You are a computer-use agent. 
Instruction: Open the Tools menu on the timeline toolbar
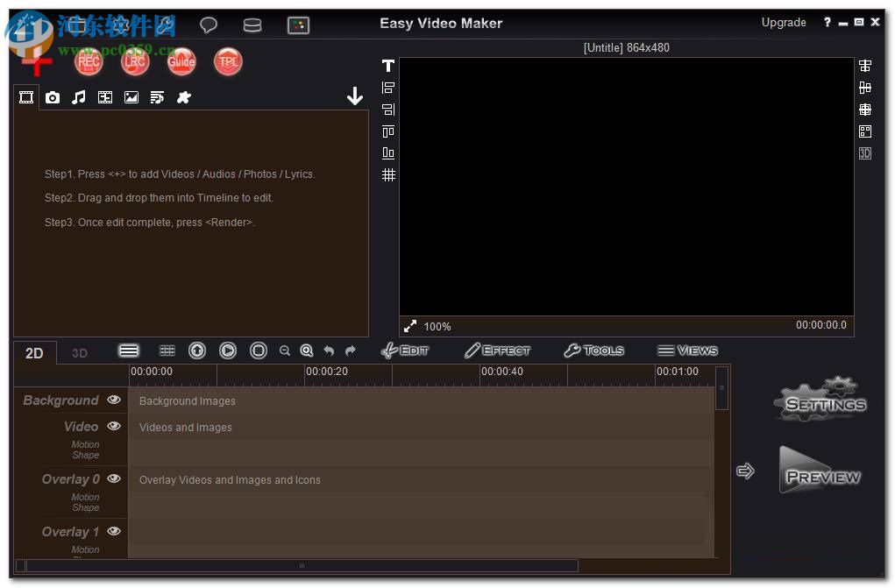click(594, 351)
